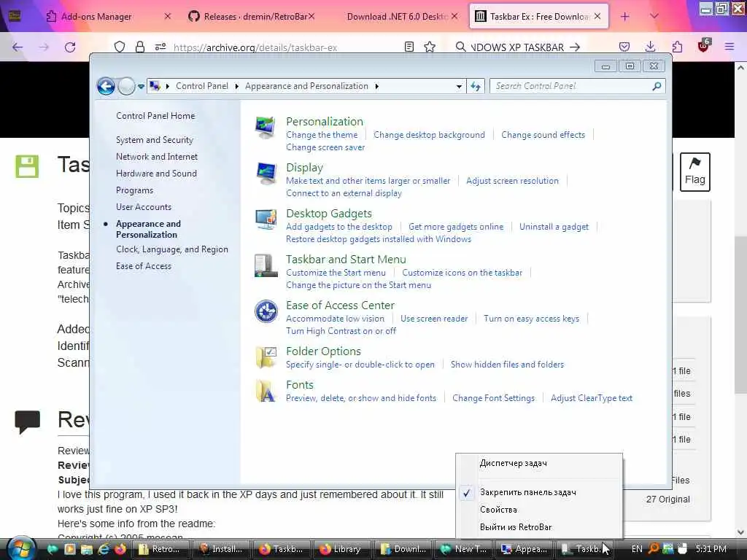Choose Свойства in the context menu
Viewport: 747px width, 560px height.
539,510
